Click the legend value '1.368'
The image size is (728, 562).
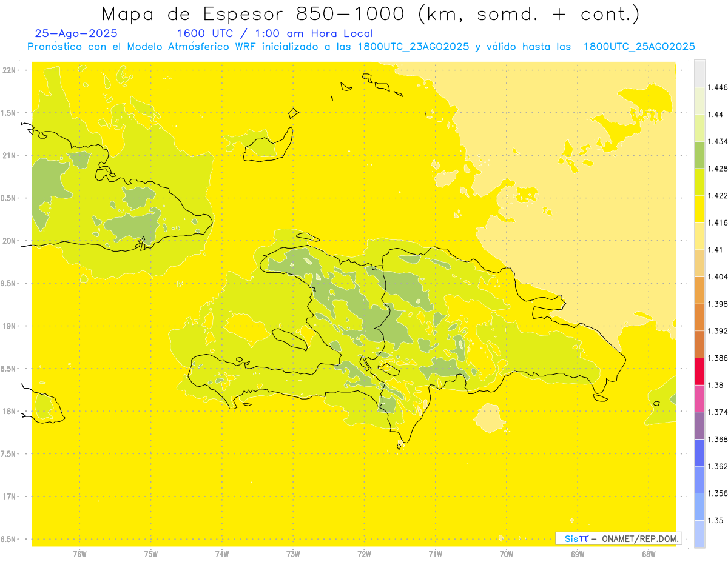[x=718, y=439]
